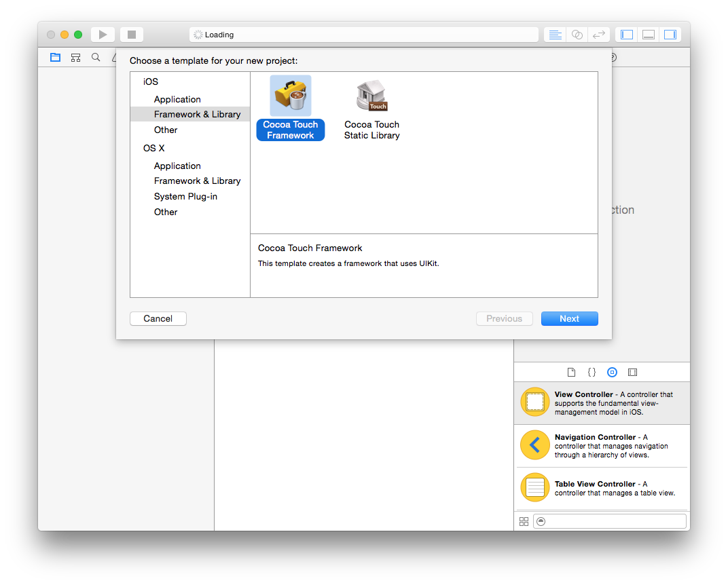Switch library to icon grid view
This screenshot has width=728, height=585.
click(524, 521)
